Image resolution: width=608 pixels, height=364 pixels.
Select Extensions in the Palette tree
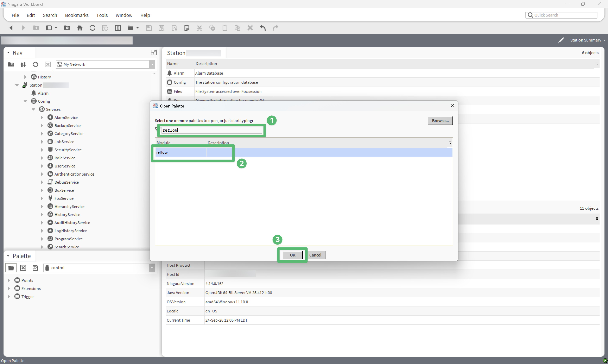31,289
